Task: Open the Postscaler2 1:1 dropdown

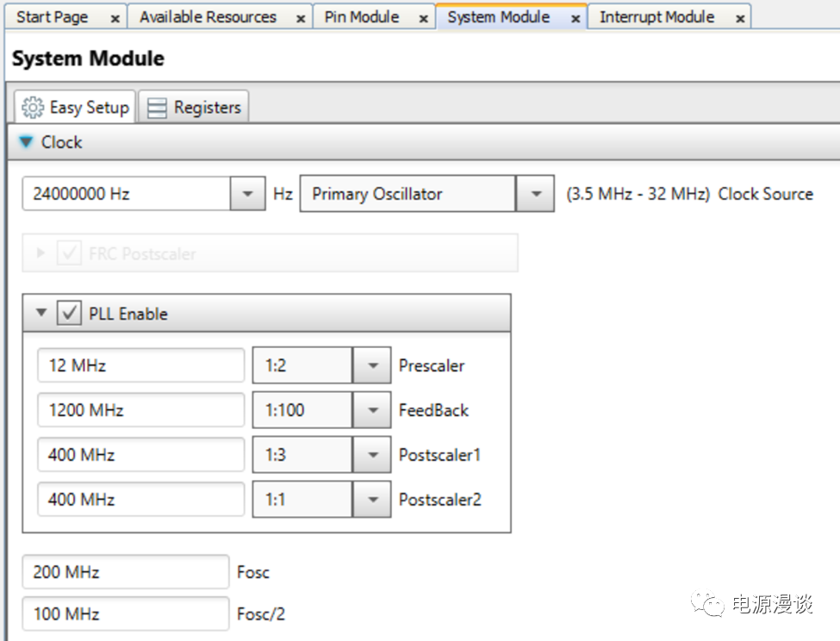Action: (x=372, y=500)
